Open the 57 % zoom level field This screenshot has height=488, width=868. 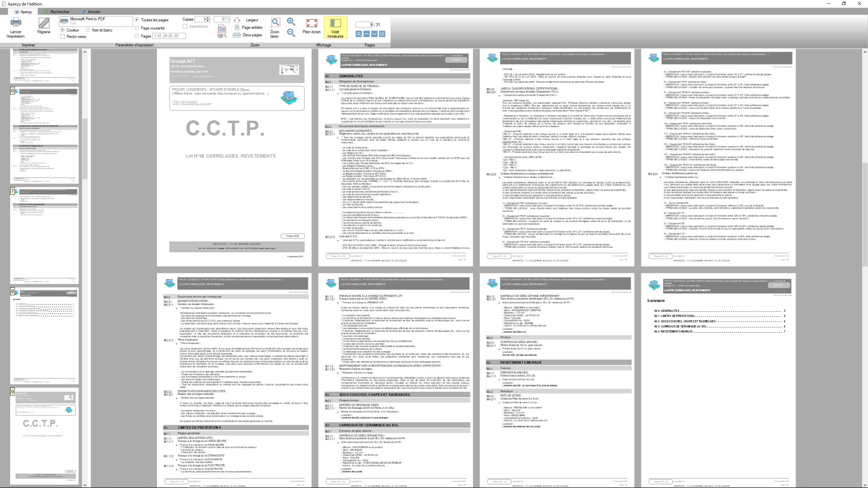[x=222, y=19]
